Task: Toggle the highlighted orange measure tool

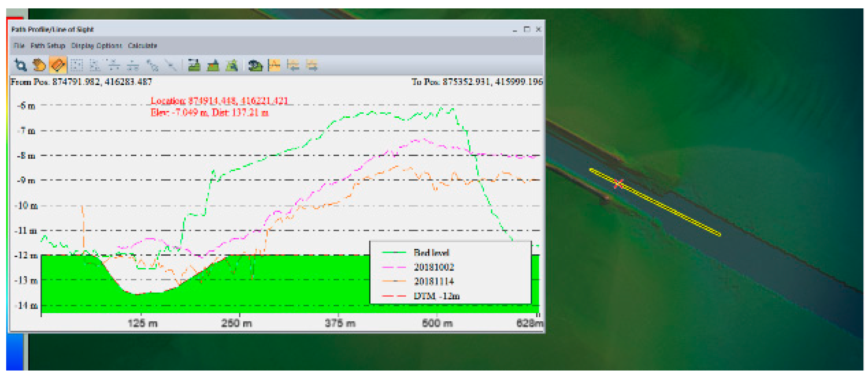Action: tap(58, 65)
